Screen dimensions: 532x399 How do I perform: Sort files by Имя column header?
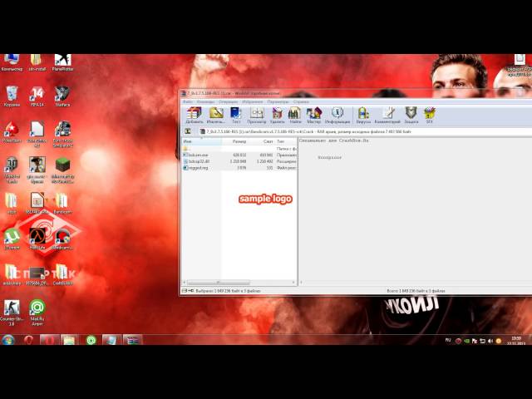pyautogui.click(x=201, y=141)
